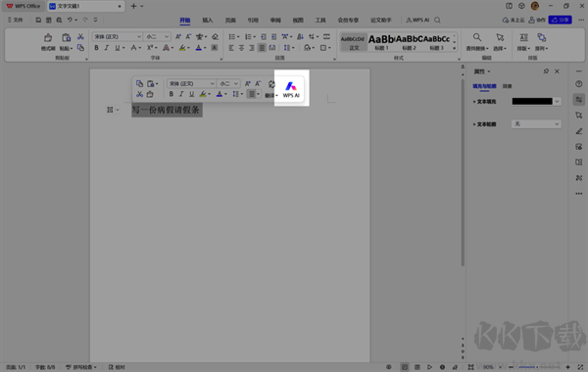Screen dimensions: 588x372
Task: Click the pen icon in right sidebar
Action: 579,131
